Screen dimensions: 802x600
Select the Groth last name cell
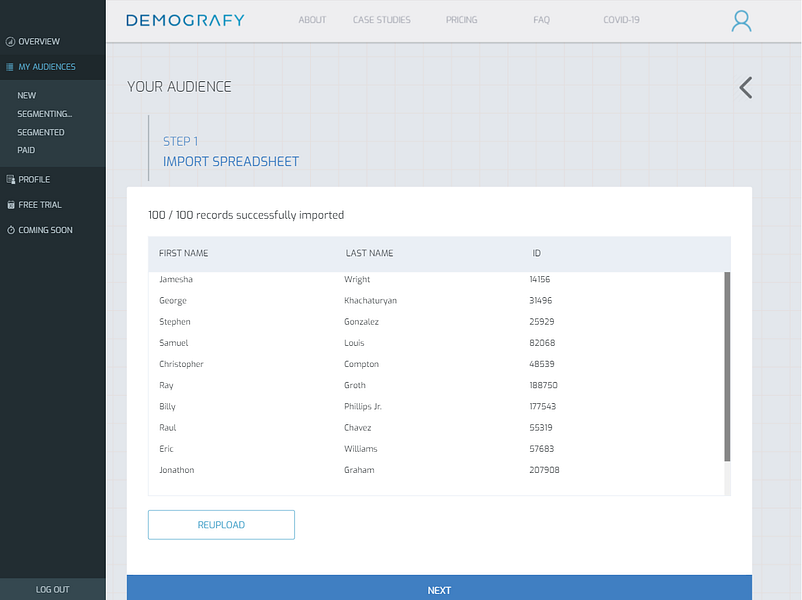click(x=354, y=385)
